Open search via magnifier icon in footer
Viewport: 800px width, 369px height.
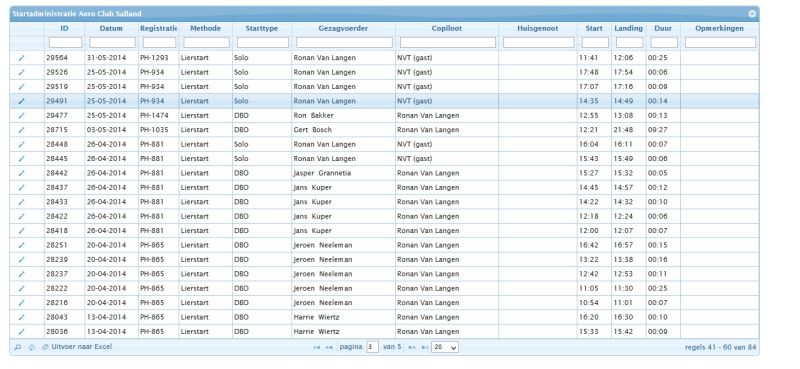coord(18,347)
